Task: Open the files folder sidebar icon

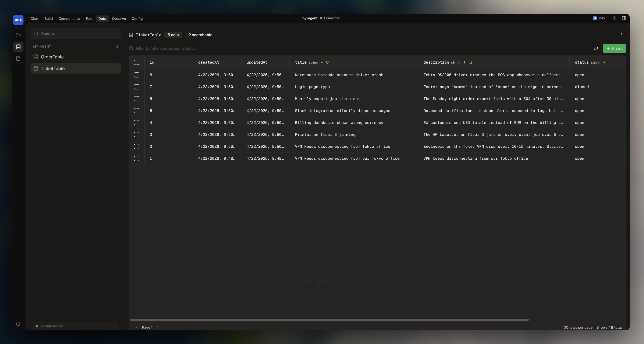Action: tap(18, 35)
